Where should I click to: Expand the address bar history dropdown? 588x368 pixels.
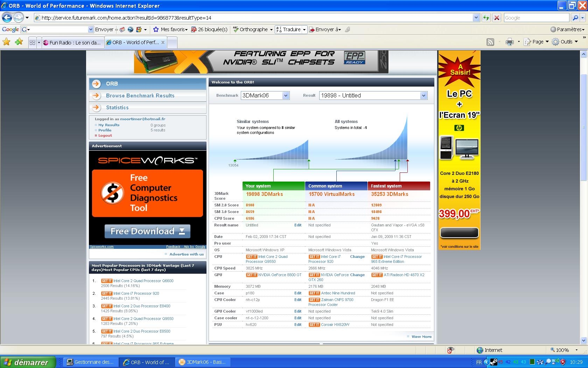point(476,18)
